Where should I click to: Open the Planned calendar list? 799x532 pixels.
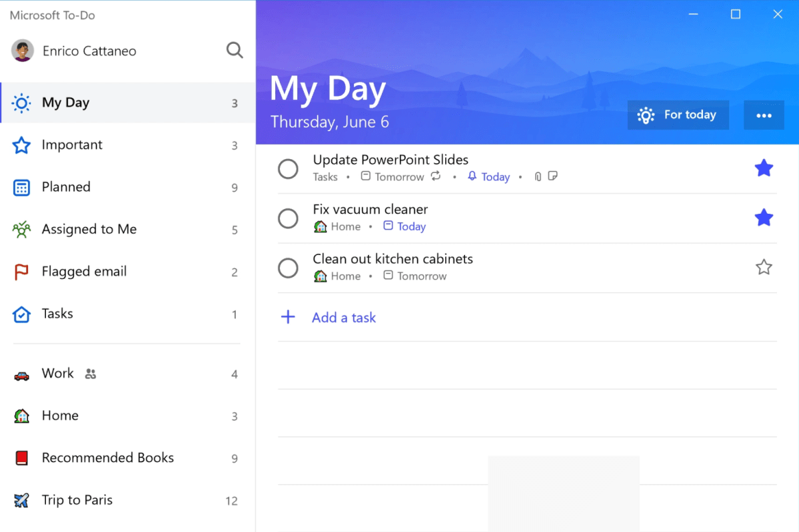pyautogui.click(x=21, y=187)
